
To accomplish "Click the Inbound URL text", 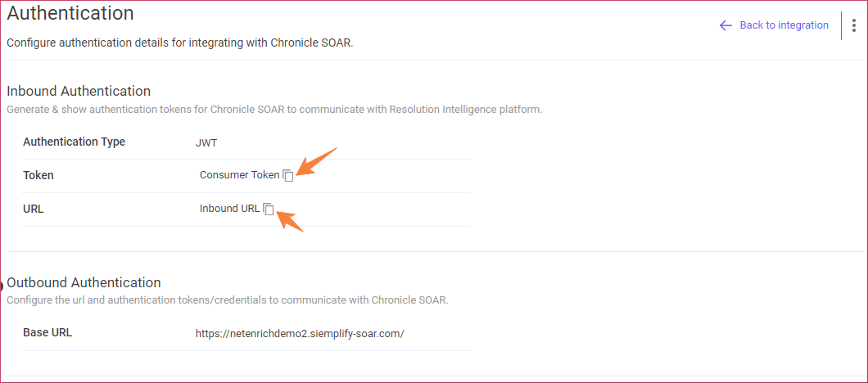I will click(230, 209).
